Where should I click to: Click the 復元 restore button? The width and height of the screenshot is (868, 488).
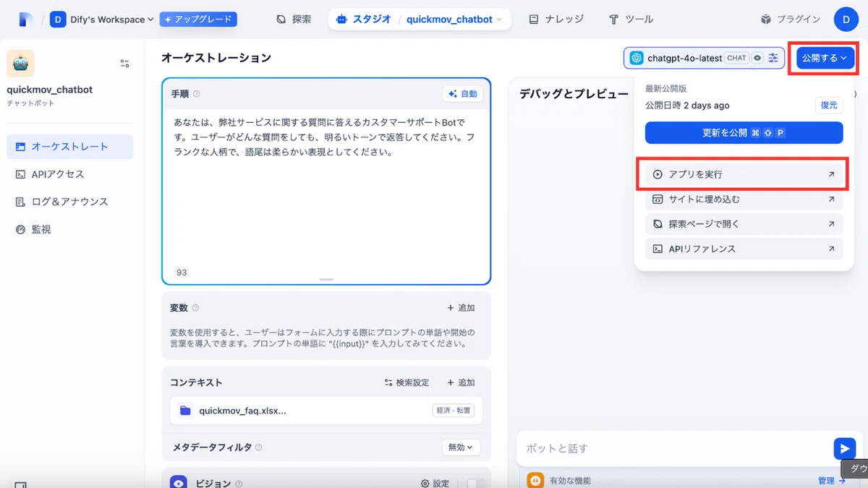point(829,105)
